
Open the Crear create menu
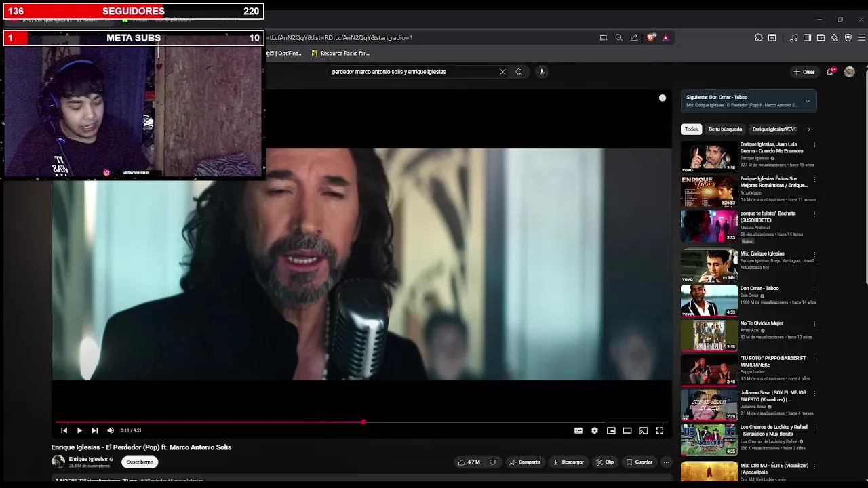[804, 72]
